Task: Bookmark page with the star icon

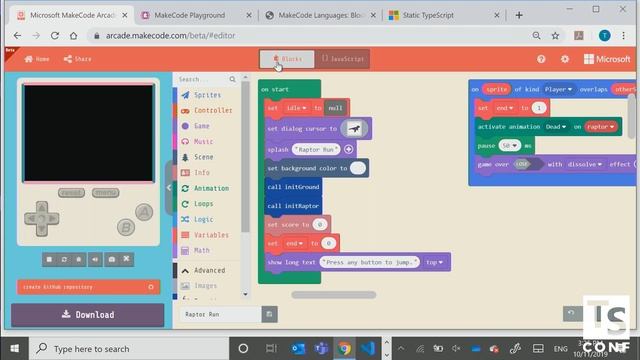Action: click(555, 36)
